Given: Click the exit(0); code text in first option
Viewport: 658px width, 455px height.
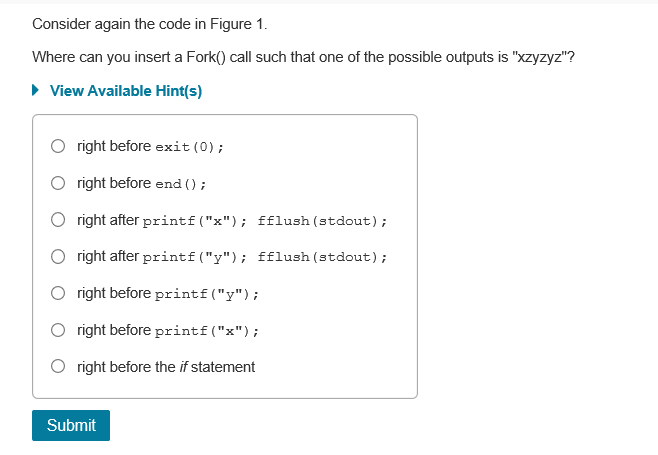Looking at the screenshot, I should [x=189, y=148].
